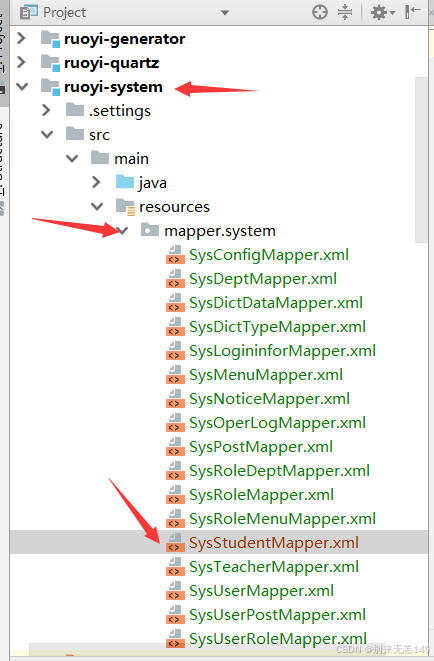Open SysMenuMapper.xml
Viewport: 434px width, 661px height.
point(266,375)
